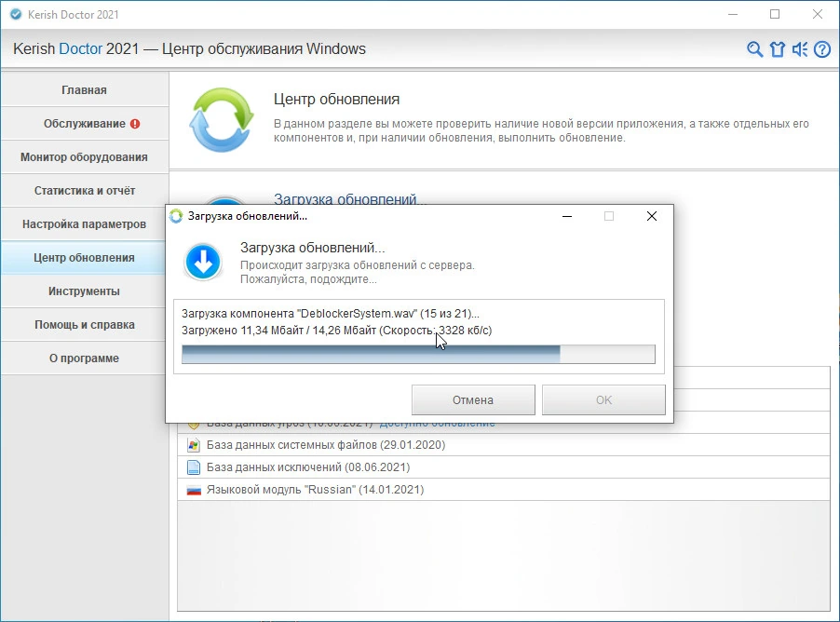Open Помощь и справка section
The height and width of the screenshot is (622, 840).
84,325
